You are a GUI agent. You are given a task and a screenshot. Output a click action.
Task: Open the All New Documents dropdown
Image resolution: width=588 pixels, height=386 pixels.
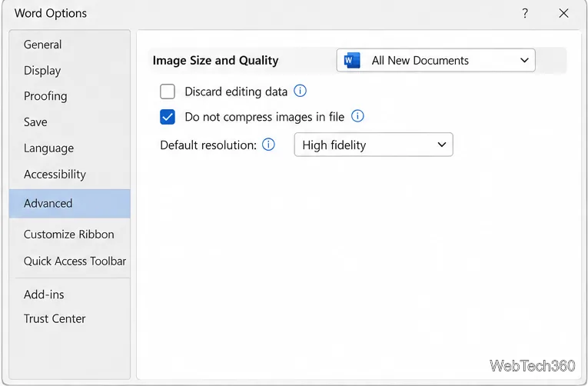click(436, 60)
